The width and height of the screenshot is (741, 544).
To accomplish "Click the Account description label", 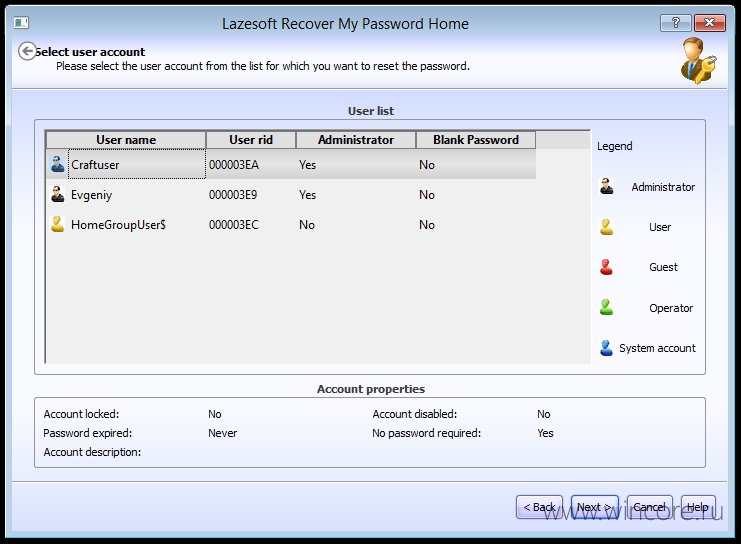I will point(92,452).
